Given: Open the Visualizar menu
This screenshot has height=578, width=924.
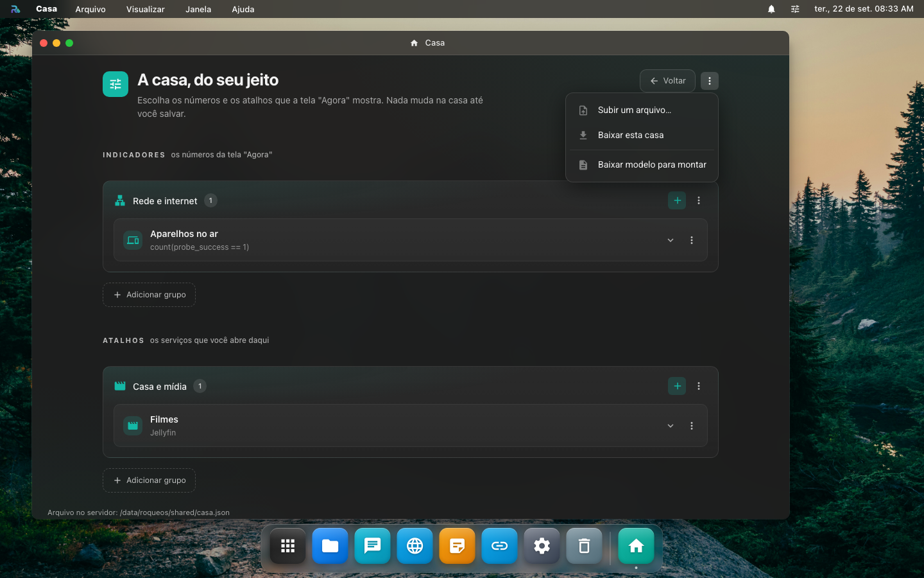Looking at the screenshot, I should pos(146,9).
